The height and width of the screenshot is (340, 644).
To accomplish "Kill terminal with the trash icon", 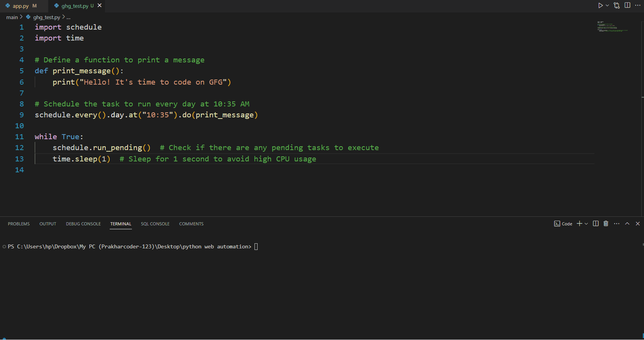I will (x=606, y=223).
